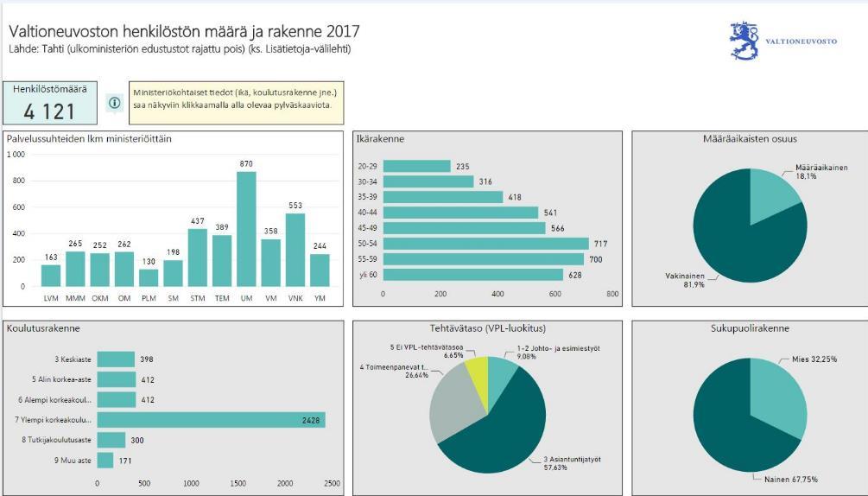868x496 pixels.
Task: Select the 30-34 age group bar
Action: click(x=428, y=181)
